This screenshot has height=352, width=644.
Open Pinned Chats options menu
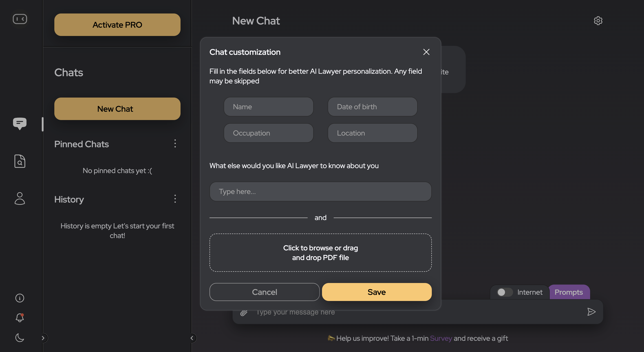[x=175, y=144]
